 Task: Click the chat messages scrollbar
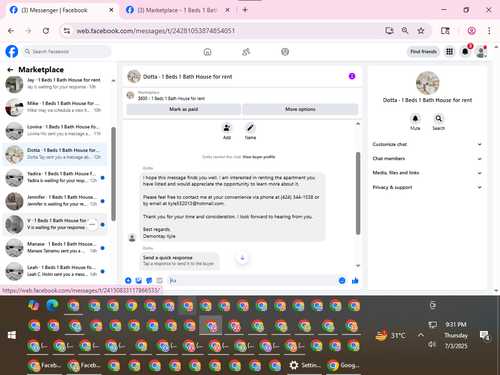coord(358,193)
